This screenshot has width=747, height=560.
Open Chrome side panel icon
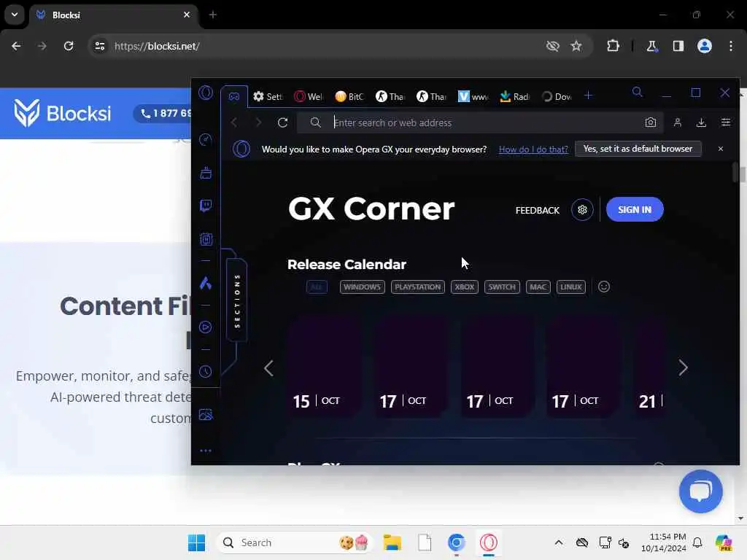point(678,46)
